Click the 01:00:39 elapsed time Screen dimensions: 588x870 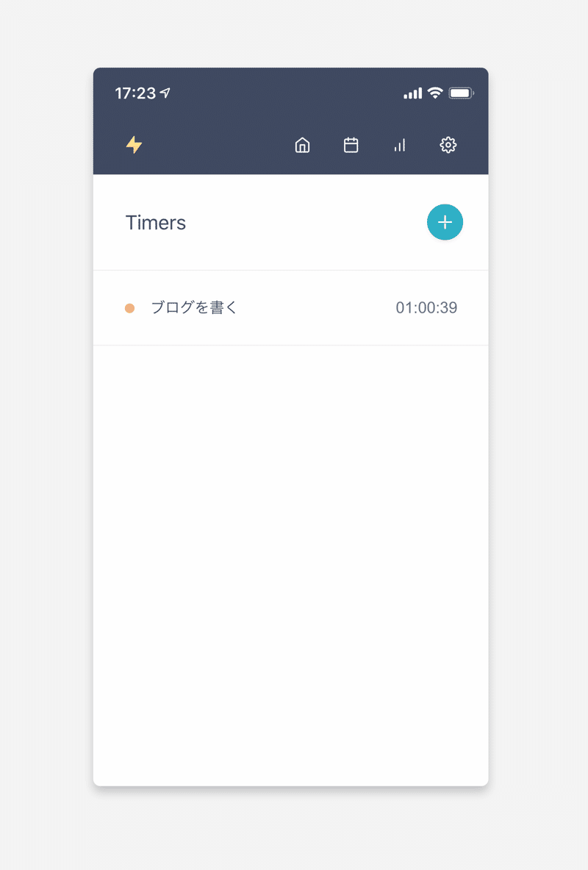point(426,307)
